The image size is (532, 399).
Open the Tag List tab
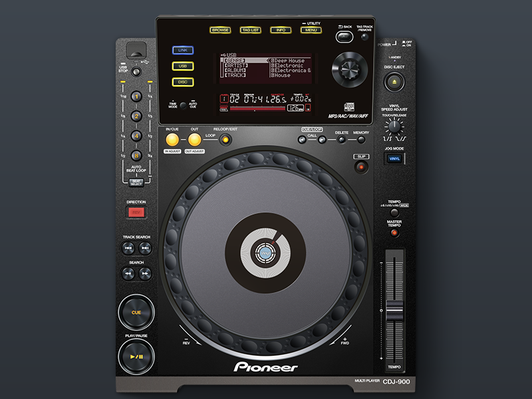(250, 31)
